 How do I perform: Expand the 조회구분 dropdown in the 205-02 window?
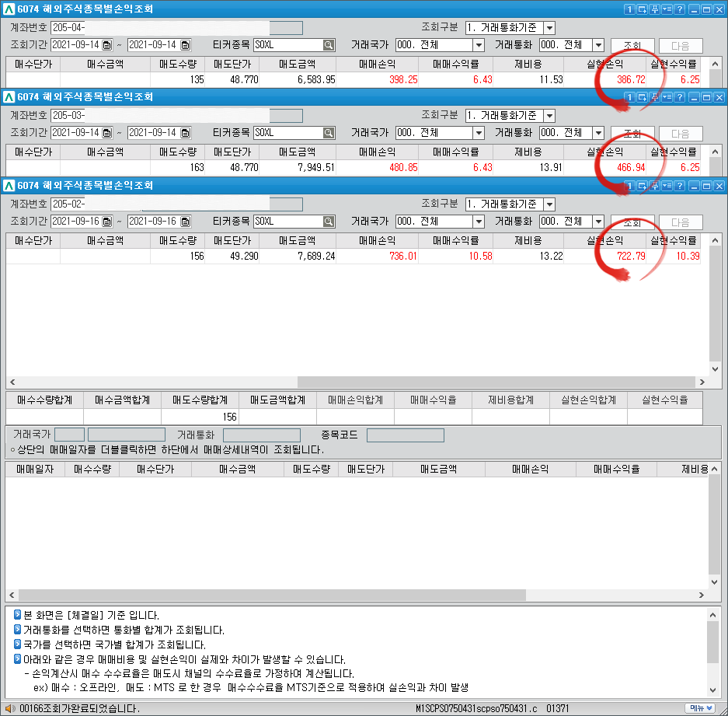click(x=549, y=204)
